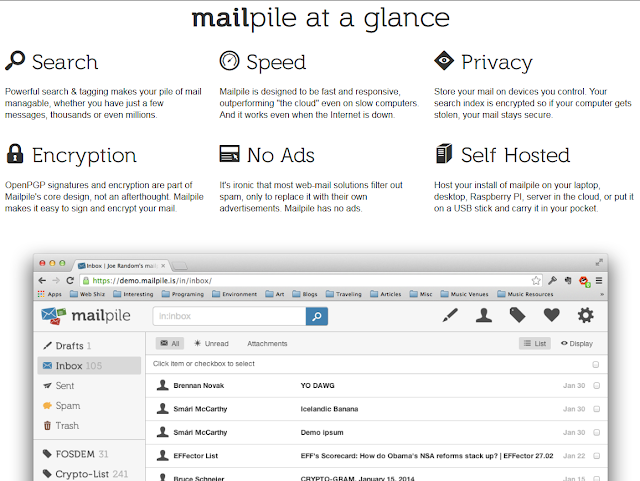Open the Environment bookmarks folder
This screenshot has width=640, height=481.
pyautogui.click(x=234, y=294)
